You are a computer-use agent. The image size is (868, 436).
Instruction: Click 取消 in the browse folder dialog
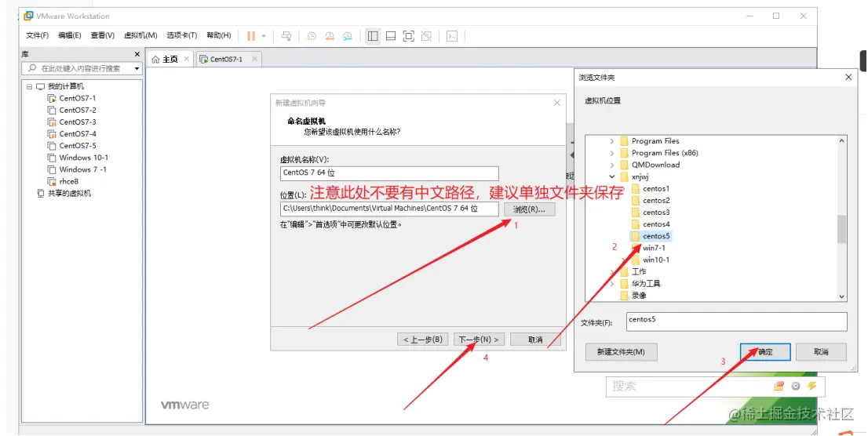(821, 352)
